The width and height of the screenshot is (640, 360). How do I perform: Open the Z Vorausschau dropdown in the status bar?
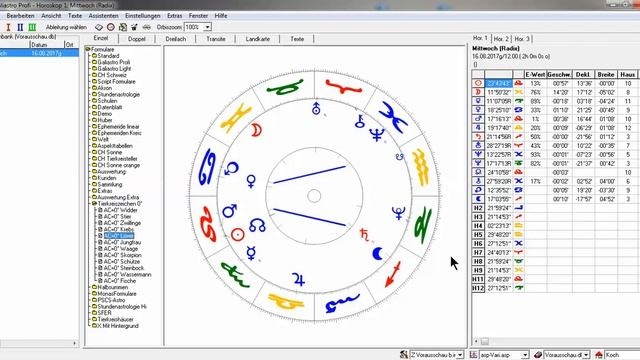tap(460, 355)
